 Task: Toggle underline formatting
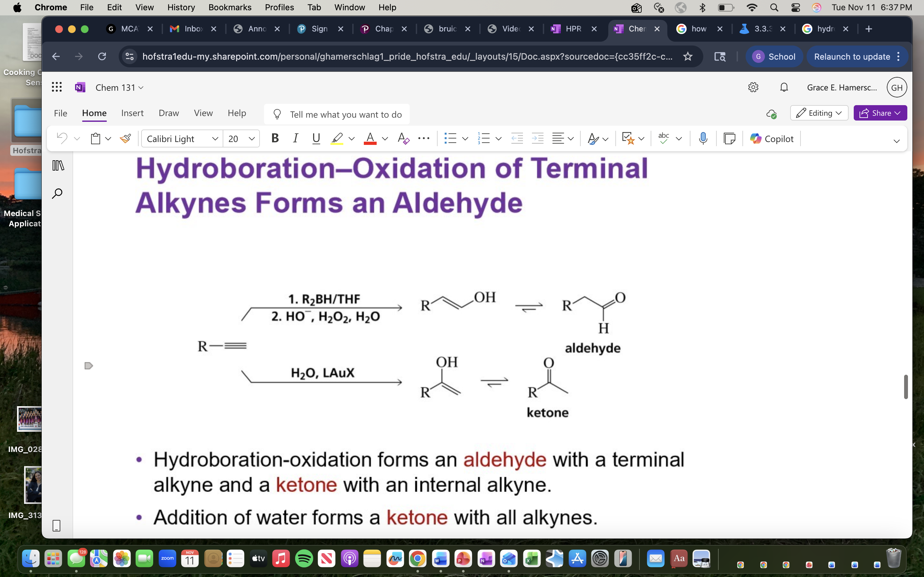(x=316, y=138)
